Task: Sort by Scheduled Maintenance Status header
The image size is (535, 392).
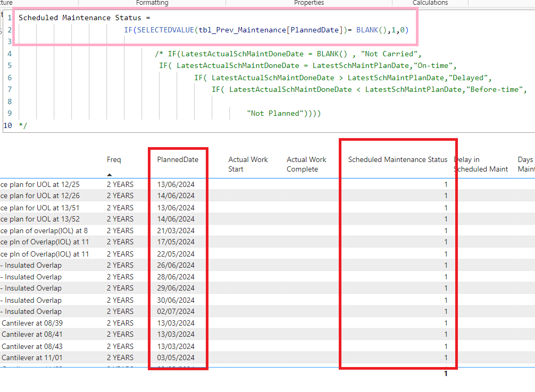Action: tap(397, 159)
